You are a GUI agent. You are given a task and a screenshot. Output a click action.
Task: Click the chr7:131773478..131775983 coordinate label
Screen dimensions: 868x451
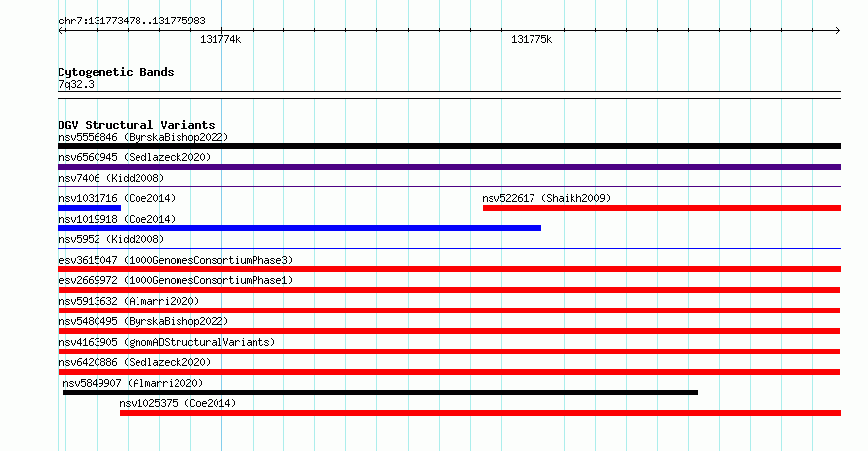point(132,21)
